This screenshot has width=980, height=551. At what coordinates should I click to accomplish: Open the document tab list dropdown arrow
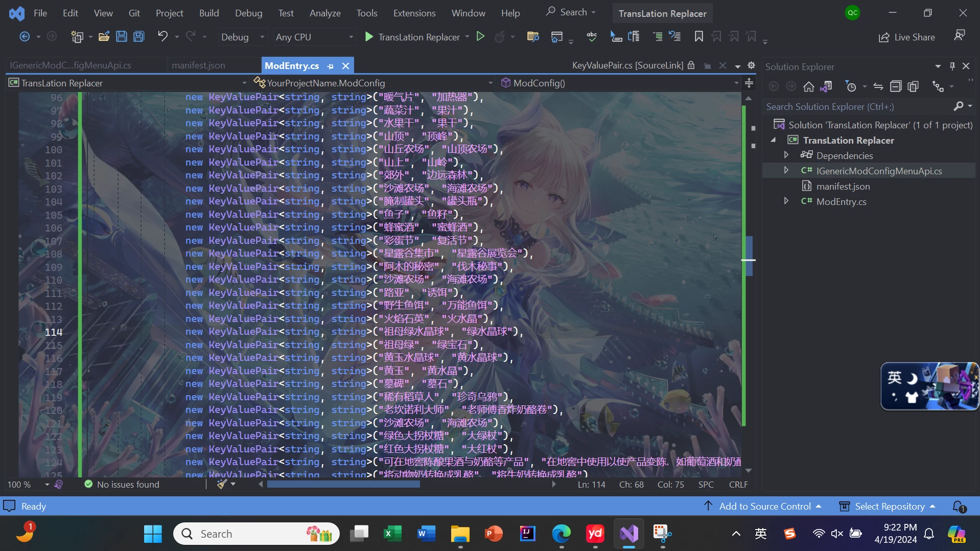[x=737, y=66]
